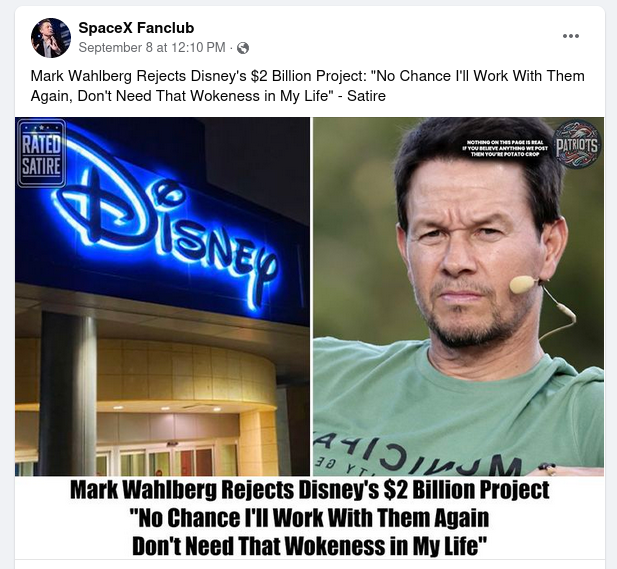Click the round Patriots logo watermark
617x569 pixels.
[578, 144]
